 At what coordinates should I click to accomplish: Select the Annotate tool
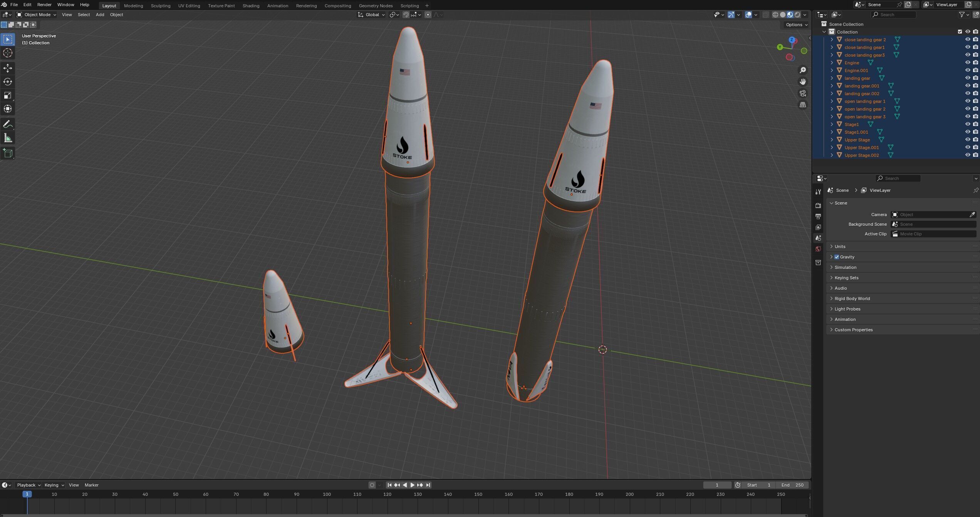(x=8, y=124)
